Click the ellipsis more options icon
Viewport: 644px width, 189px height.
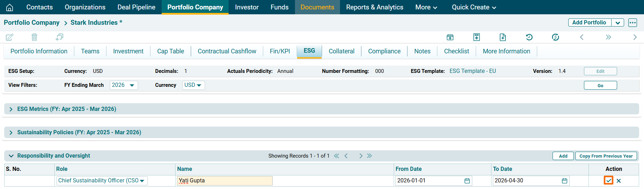632,23
